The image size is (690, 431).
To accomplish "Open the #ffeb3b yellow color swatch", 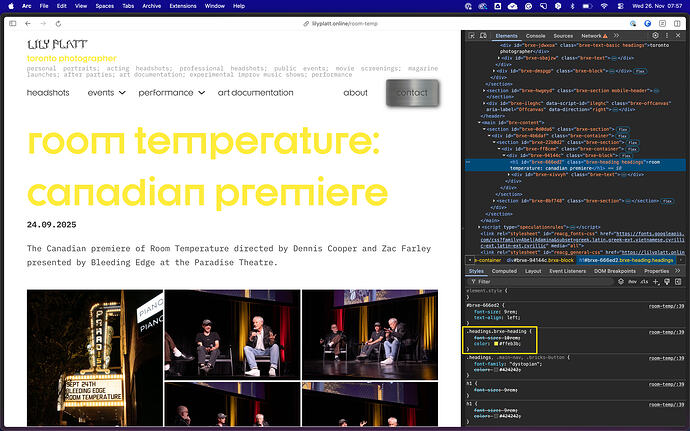I will 496,343.
